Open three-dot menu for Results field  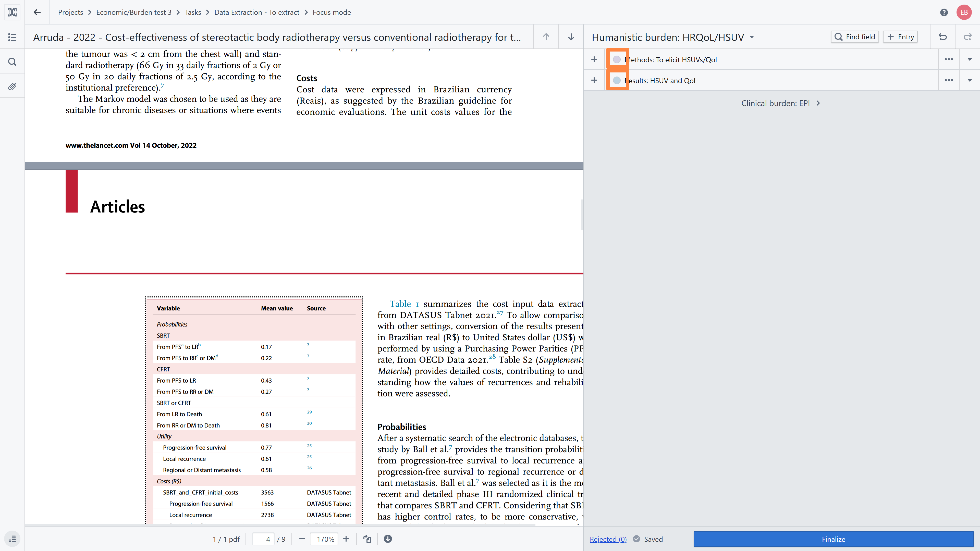tap(949, 80)
